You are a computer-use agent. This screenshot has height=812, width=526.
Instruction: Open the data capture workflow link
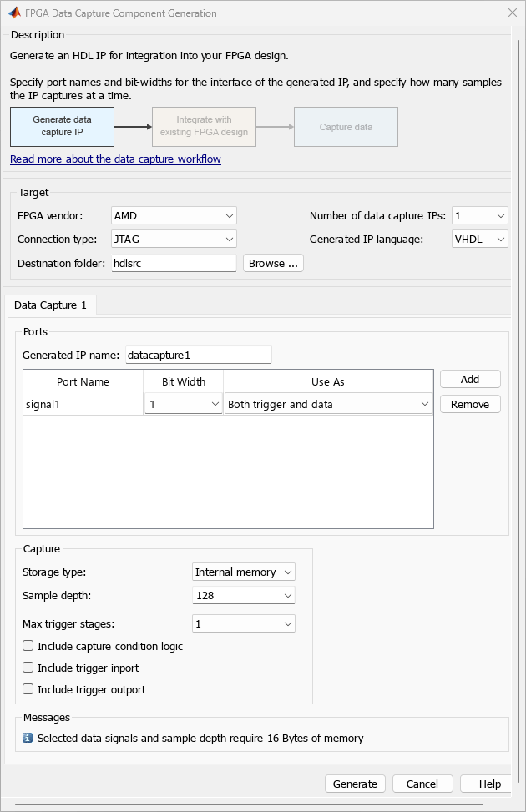(115, 159)
